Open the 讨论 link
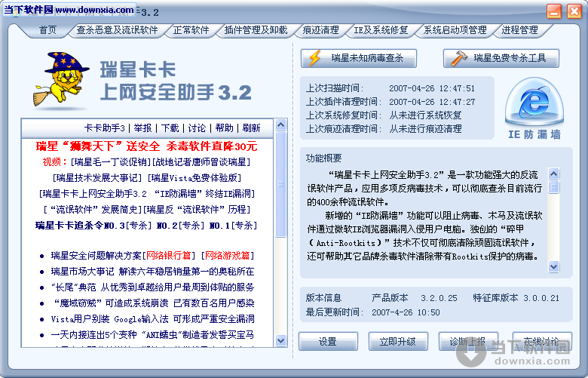 pyautogui.click(x=197, y=128)
